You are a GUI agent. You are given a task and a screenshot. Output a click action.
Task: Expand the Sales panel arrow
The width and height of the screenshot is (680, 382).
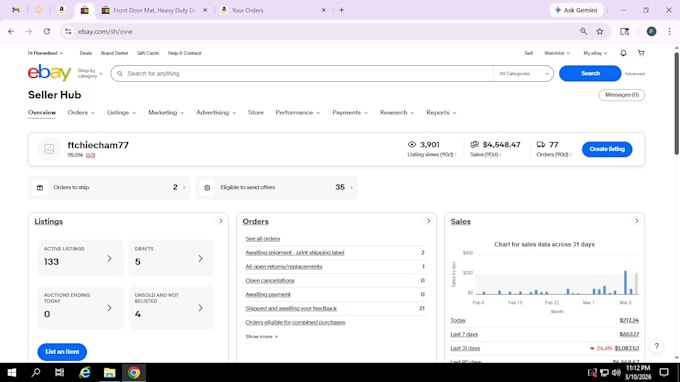(636, 221)
